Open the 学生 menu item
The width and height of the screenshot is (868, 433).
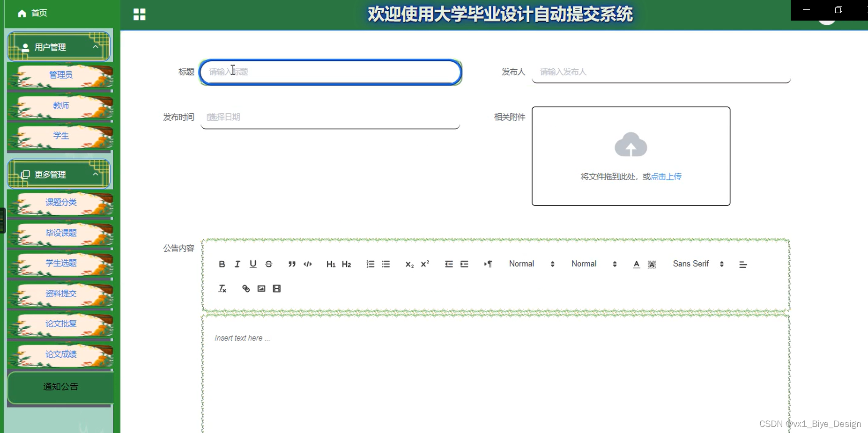point(60,136)
